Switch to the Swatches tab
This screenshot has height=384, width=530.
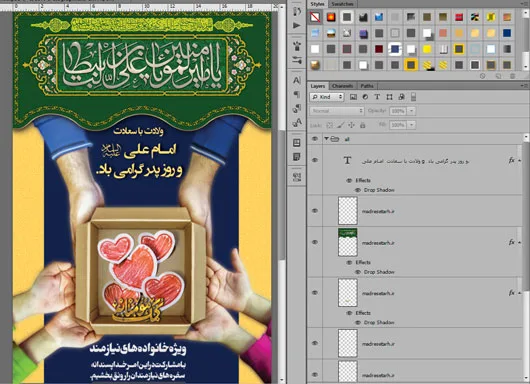click(x=342, y=4)
